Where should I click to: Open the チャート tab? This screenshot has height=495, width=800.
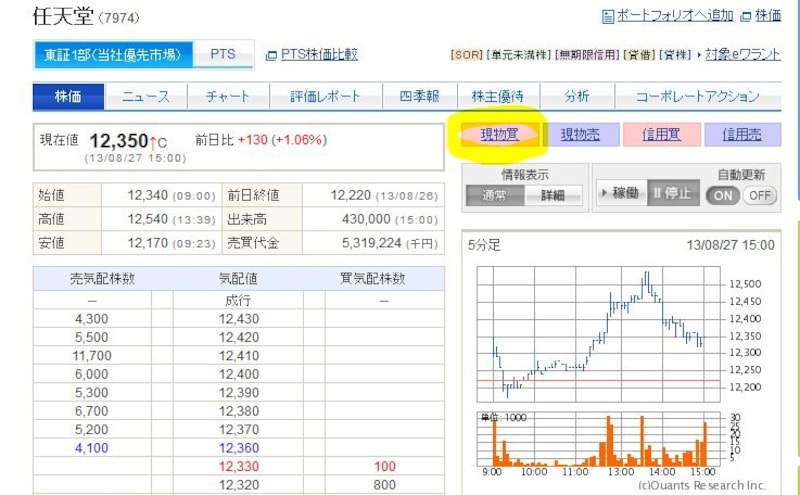coord(228,96)
